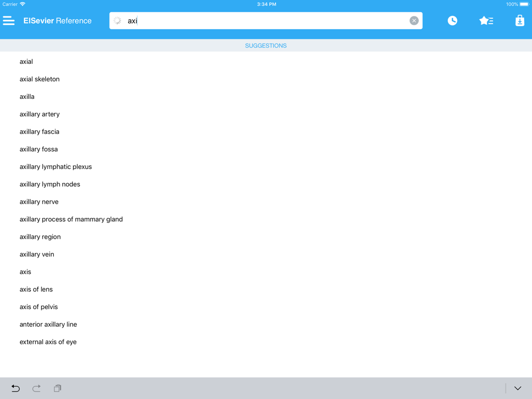Tap the undo arrow in keyboard bar
This screenshot has width=532, height=399.
pyautogui.click(x=15, y=388)
